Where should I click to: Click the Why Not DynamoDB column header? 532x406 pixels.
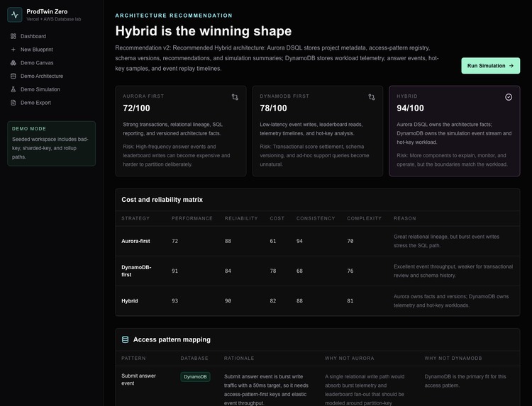coord(453,359)
